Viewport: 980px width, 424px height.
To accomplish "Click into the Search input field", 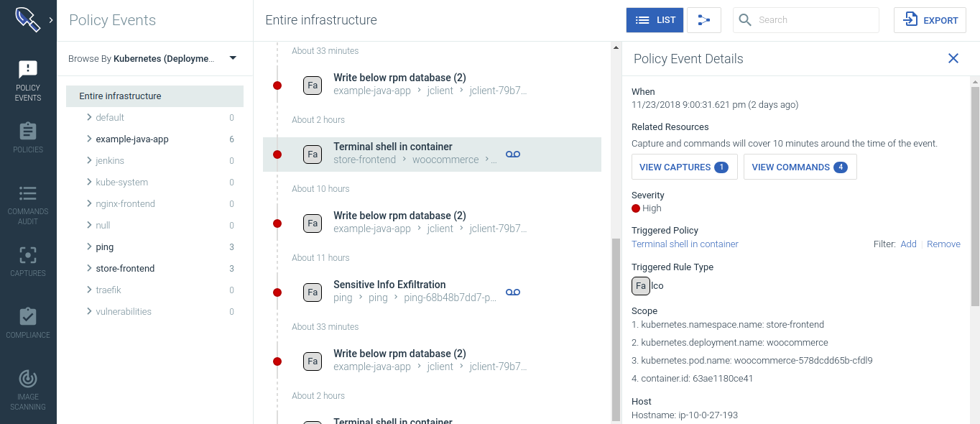I will point(805,20).
